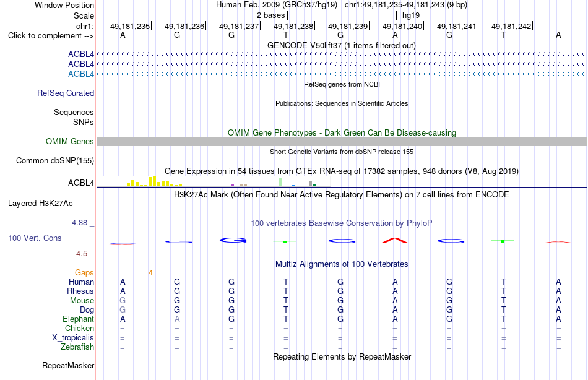Screen dimensions: 588x380
Task: Click the Scale label
Action: click(x=84, y=15)
